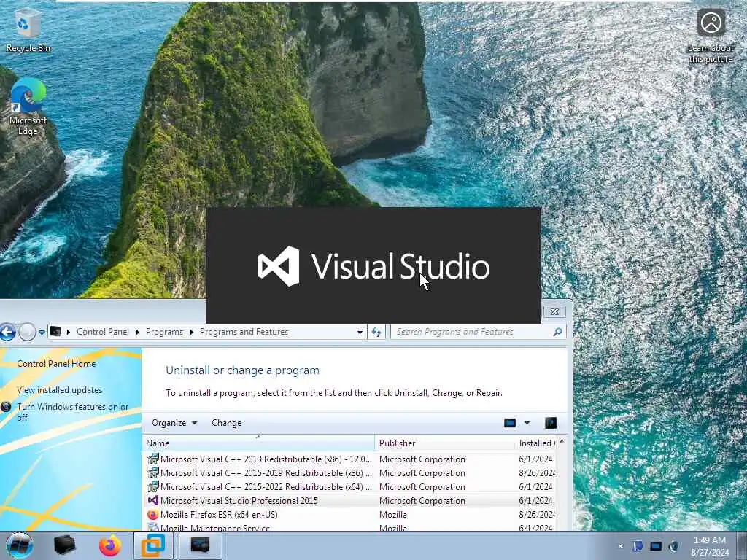Click the Visual Studio logo on splash screen

(x=278, y=266)
